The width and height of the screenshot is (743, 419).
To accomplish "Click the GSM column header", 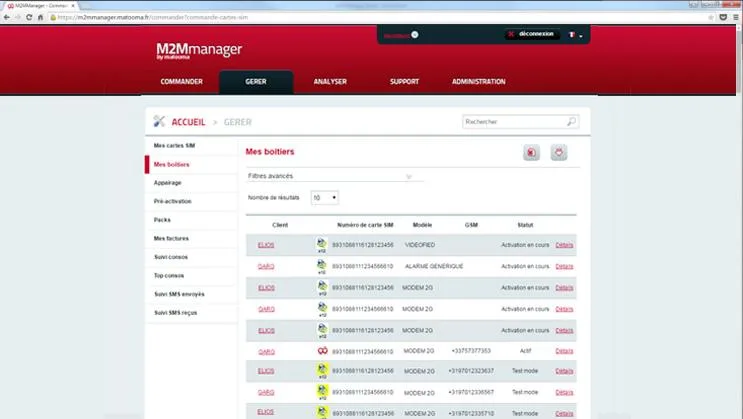I will tap(471, 225).
